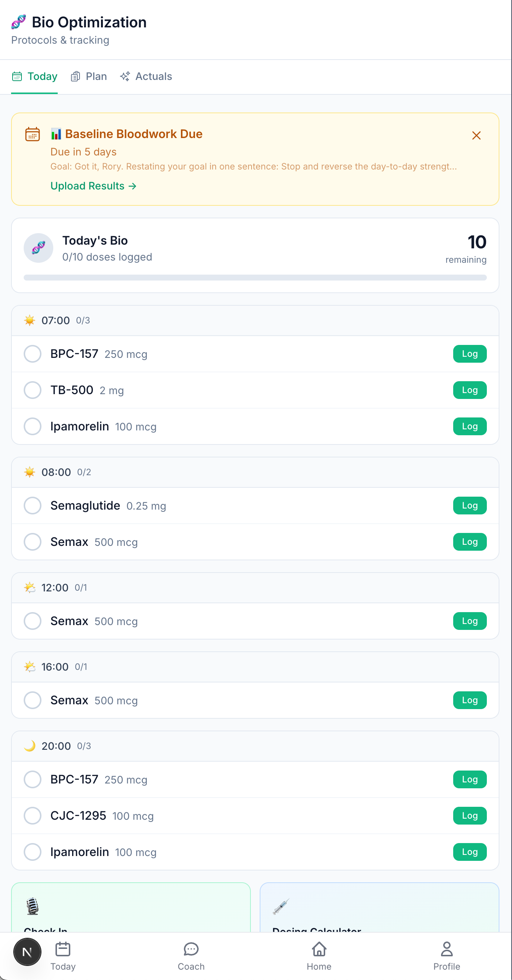
Task: Toggle the 20:00 evening group header
Action: (x=255, y=746)
